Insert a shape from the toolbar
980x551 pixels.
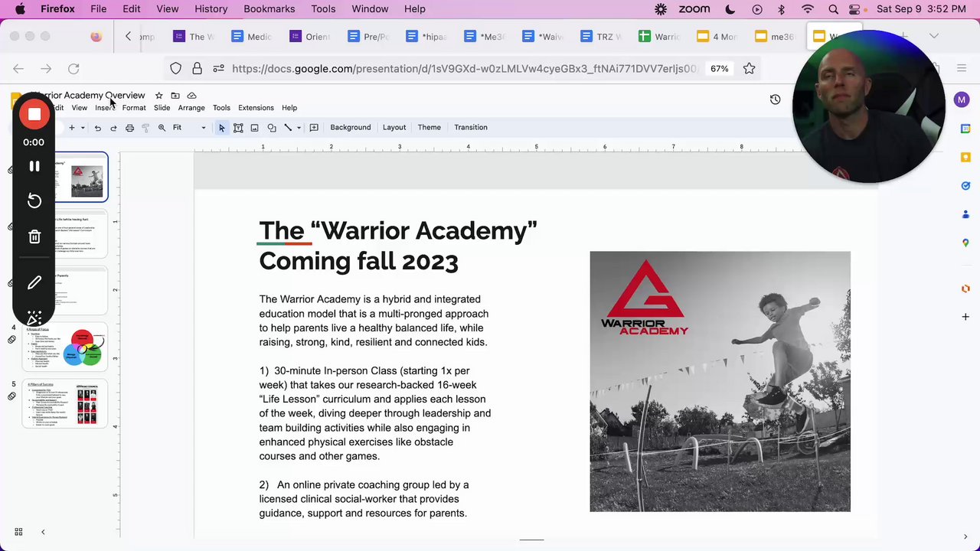(x=271, y=128)
